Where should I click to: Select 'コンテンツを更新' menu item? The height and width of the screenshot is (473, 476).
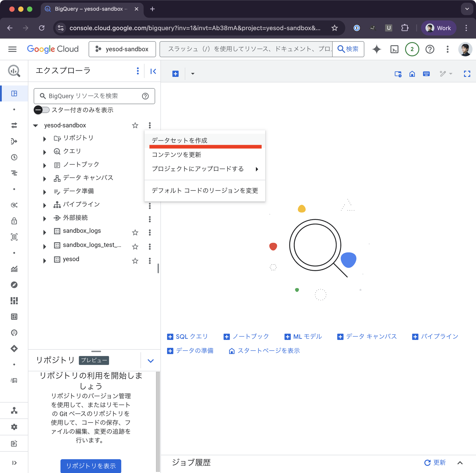click(205, 155)
